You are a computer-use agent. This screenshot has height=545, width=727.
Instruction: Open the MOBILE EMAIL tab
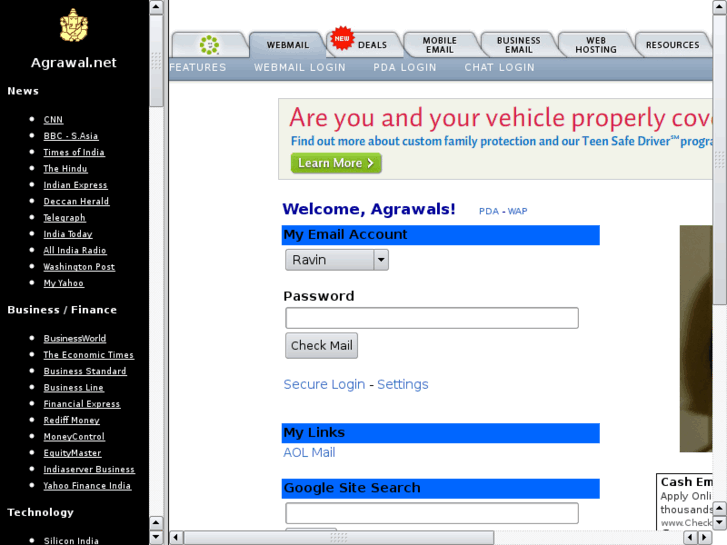pos(440,45)
